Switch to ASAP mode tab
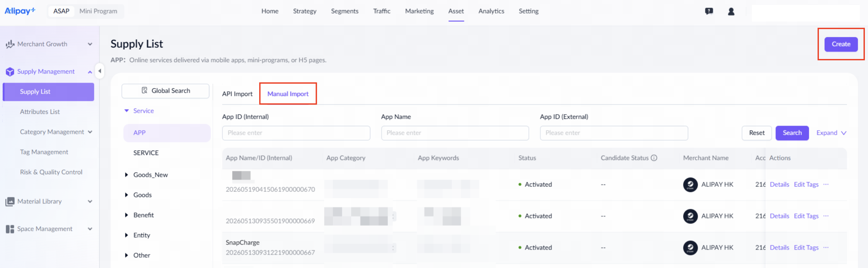The image size is (868, 268). click(61, 11)
